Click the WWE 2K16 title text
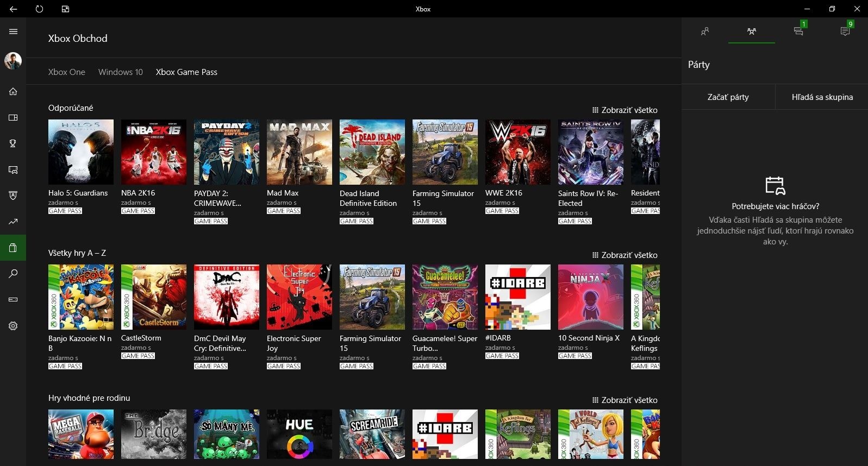Viewport: 868px width, 466px height. click(504, 193)
